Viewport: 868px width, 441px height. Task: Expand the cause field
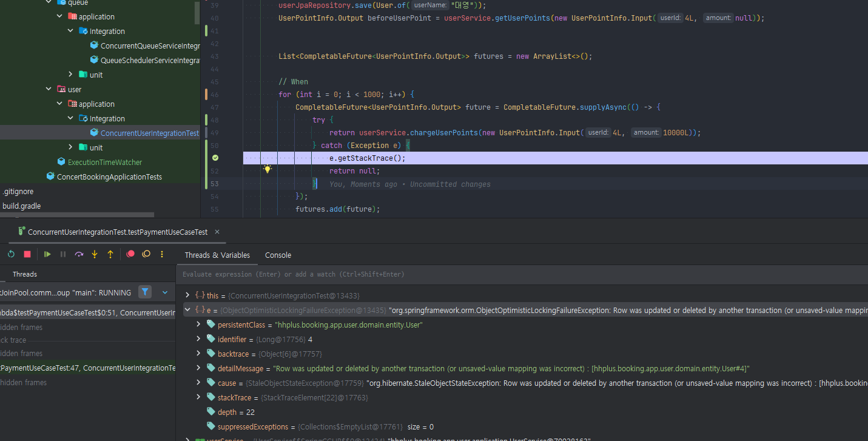[x=198, y=383]
